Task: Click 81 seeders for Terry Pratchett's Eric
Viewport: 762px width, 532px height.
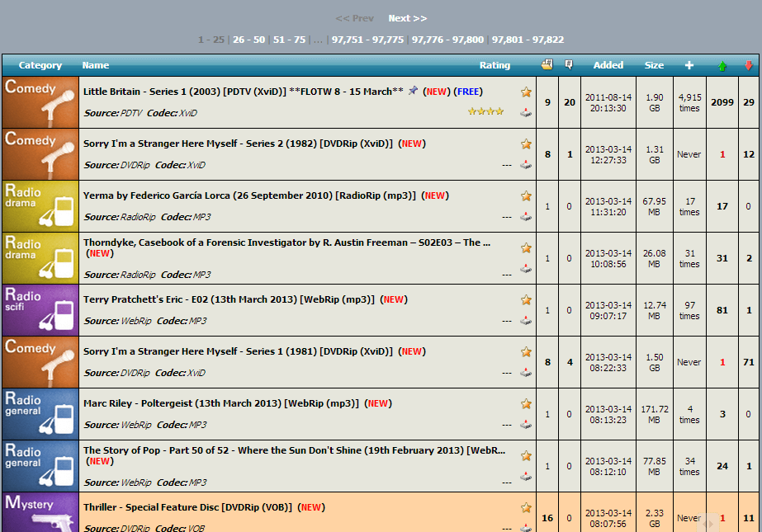Action: click(722, 310)
